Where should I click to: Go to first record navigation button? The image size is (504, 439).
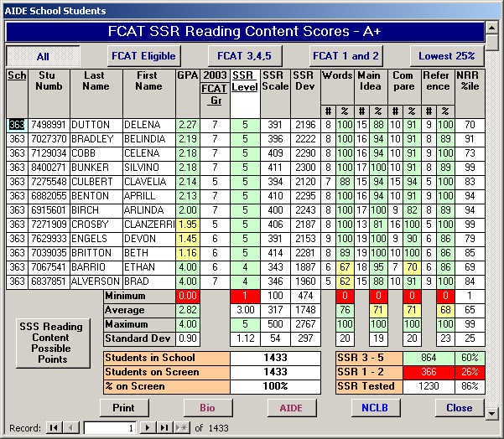54,428
